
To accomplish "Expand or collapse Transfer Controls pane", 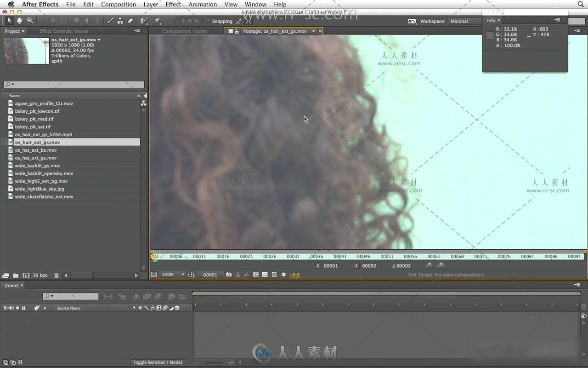I will pos(12,362).
